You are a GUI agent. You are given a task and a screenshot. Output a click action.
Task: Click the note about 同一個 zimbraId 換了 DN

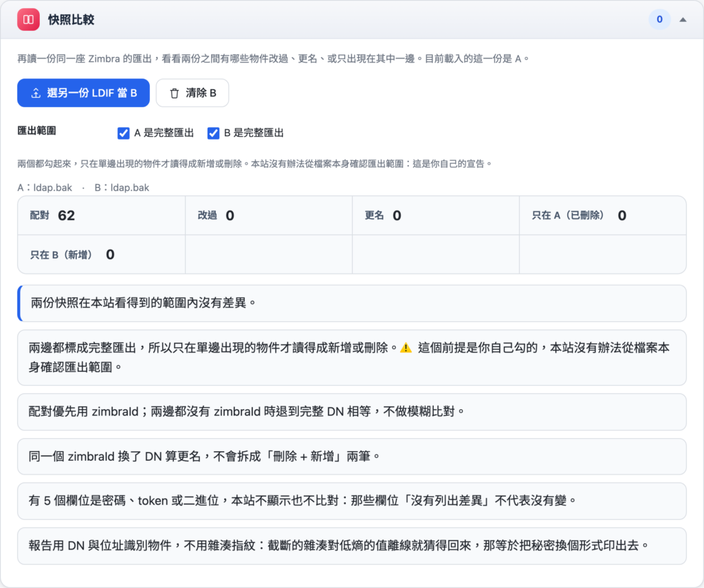coord(352,457)
